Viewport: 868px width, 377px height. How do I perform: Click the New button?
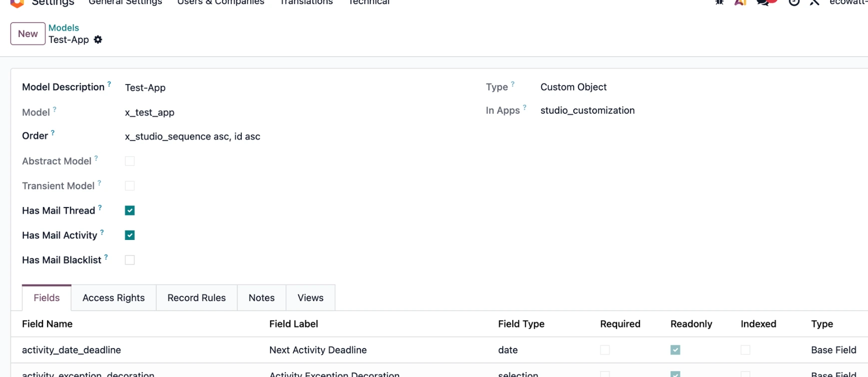pos(28,33)
